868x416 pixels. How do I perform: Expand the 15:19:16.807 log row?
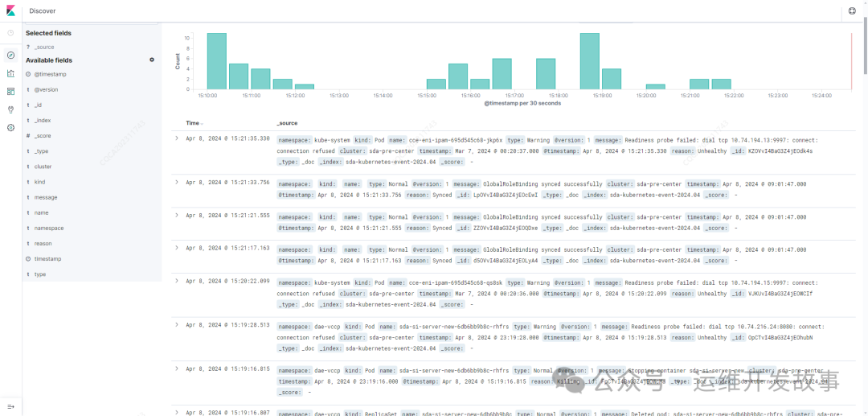click(177, 412)
